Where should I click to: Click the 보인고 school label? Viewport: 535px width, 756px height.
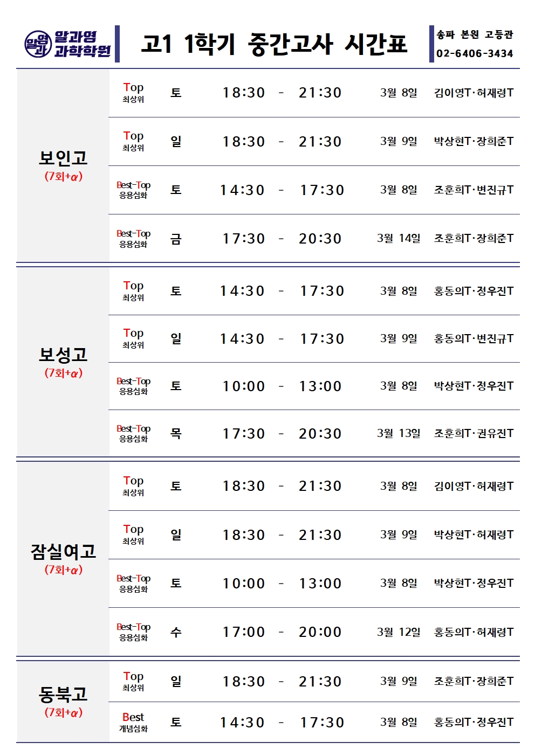[63, 158]
